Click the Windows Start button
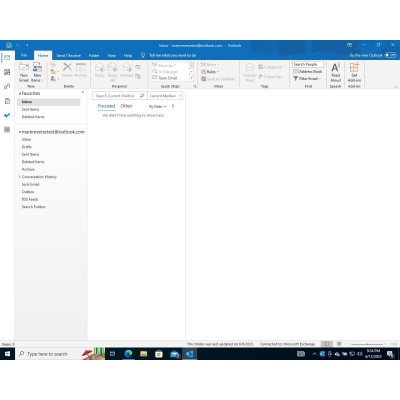 coord(7,354)
